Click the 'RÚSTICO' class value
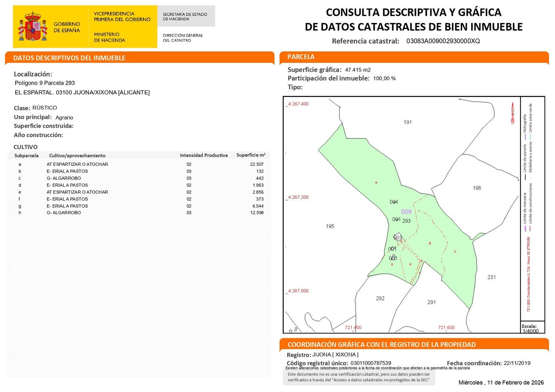Screen dimensions: 555x392 (45, 108)
